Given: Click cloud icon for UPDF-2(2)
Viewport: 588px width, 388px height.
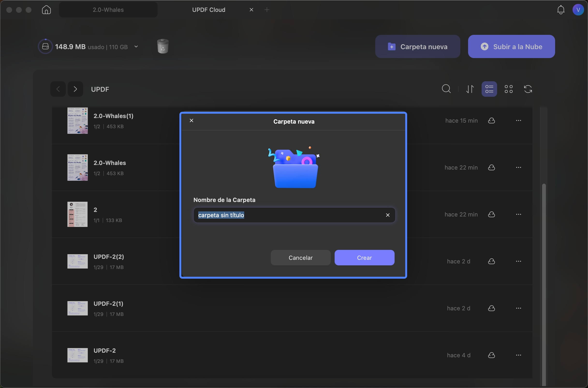Looking at the screenshot, I should pyautogui.click(x=491, y=261).
